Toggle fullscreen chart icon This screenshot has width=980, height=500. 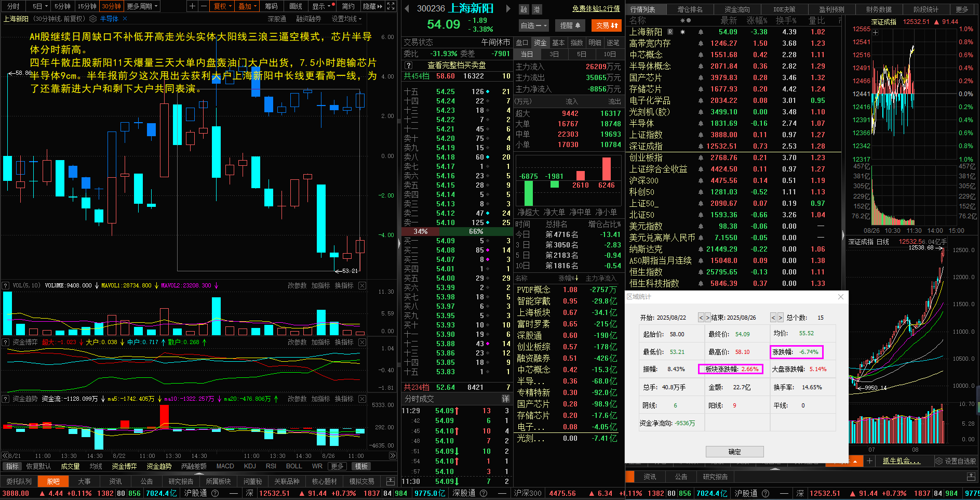[391, 6]
